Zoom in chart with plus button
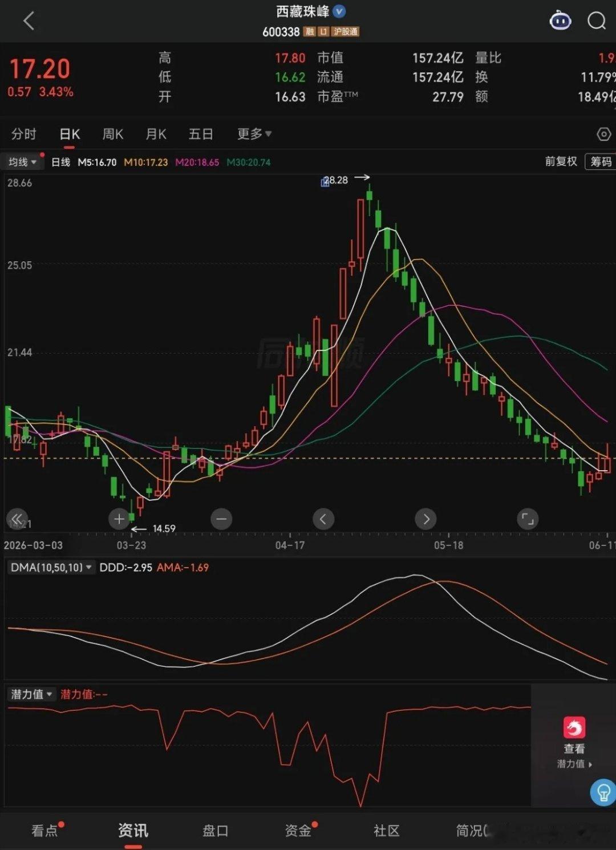This screenshot has width=616, height=850. point(119,519)
